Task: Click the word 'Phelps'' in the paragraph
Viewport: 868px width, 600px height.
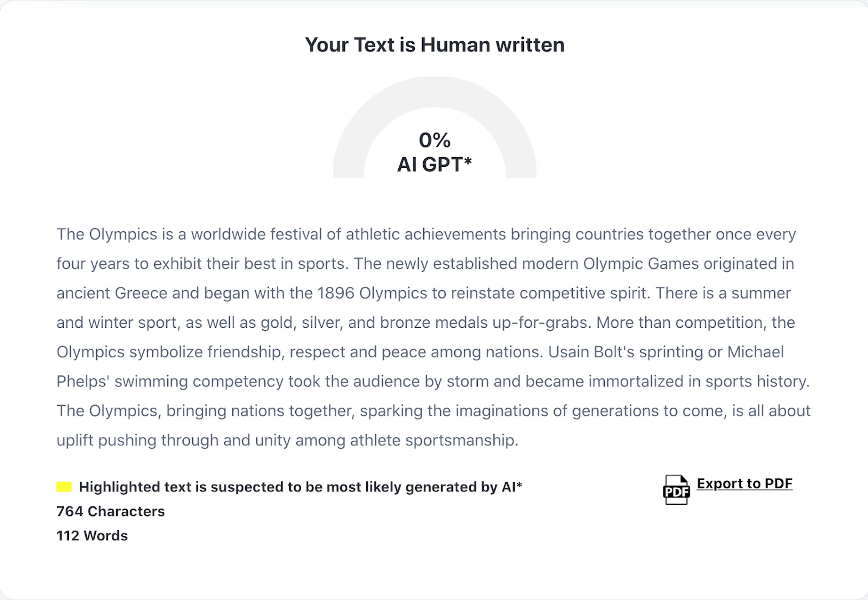Action: pyautogui.click(x=83, y=382)
